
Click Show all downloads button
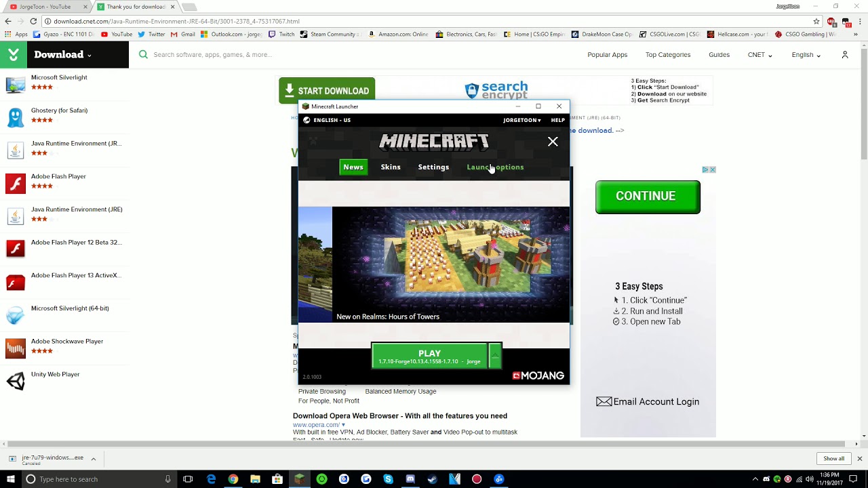pyautogui.click(x=834, y=459)
